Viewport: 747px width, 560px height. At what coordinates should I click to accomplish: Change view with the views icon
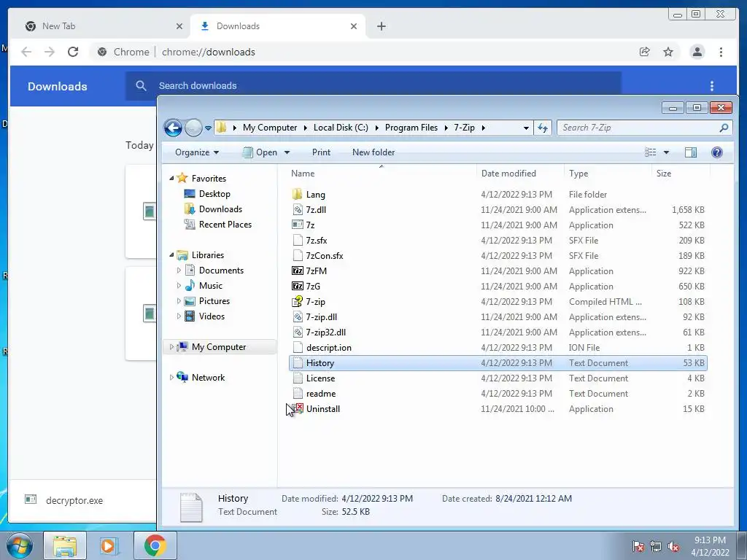pos(650,152)
